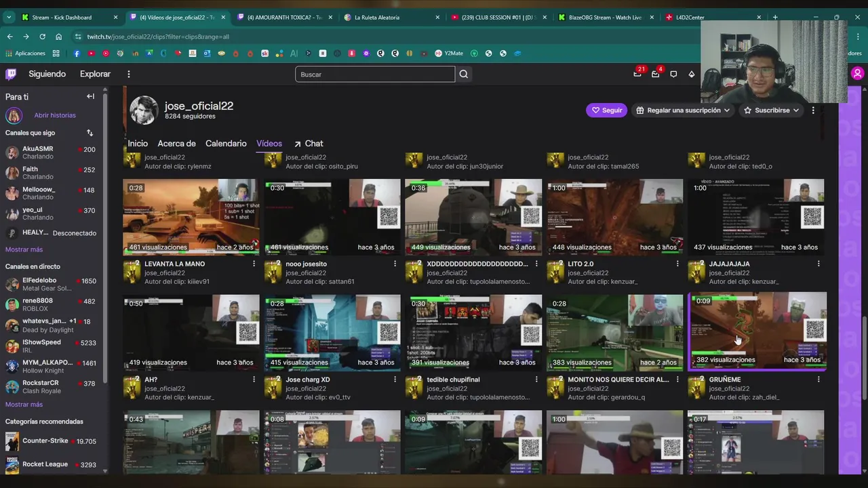Open the Facebook bookmark icon
868x488 pixels.
(x=77, y=54)
